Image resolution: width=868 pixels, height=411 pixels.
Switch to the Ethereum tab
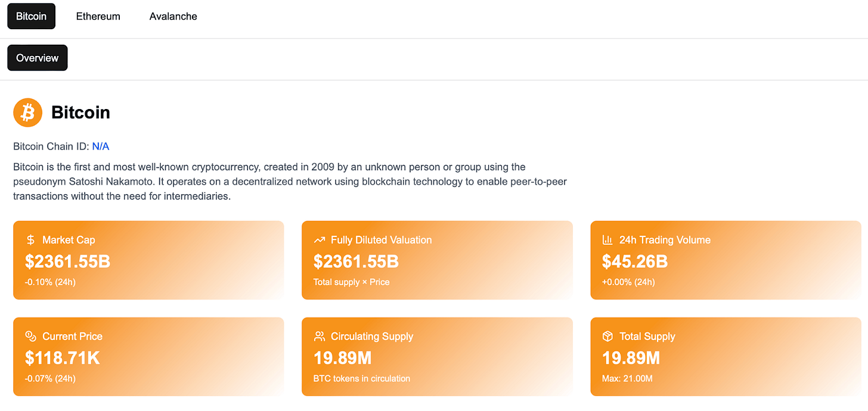98,17
